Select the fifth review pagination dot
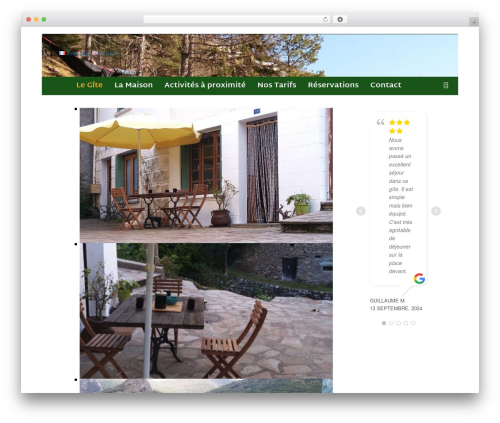Screen dimensions: 500x423 coord(413,323)
